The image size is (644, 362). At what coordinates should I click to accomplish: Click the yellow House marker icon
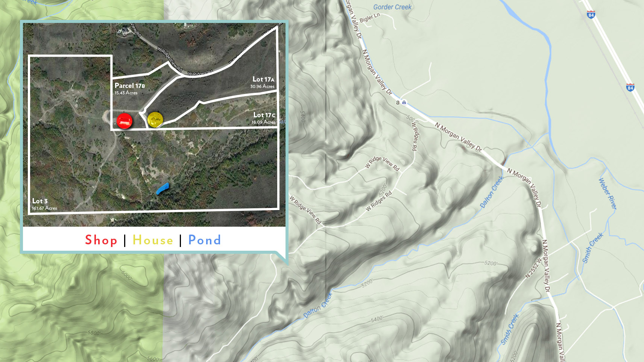click(155, 119)
